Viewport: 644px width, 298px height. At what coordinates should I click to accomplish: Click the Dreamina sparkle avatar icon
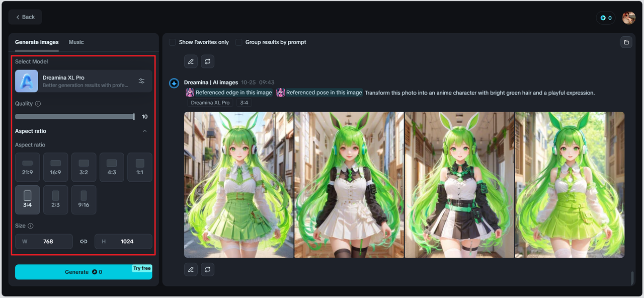[174, 83]
